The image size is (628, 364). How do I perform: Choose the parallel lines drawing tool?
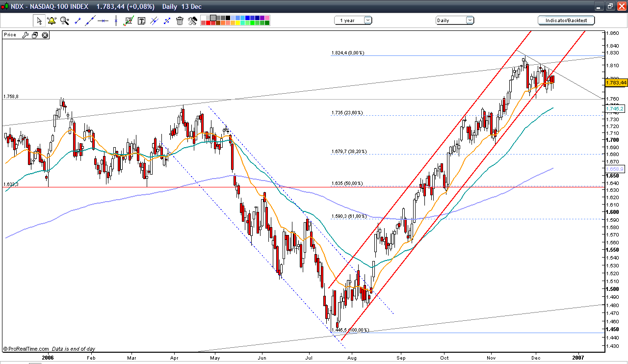[155, 21]
